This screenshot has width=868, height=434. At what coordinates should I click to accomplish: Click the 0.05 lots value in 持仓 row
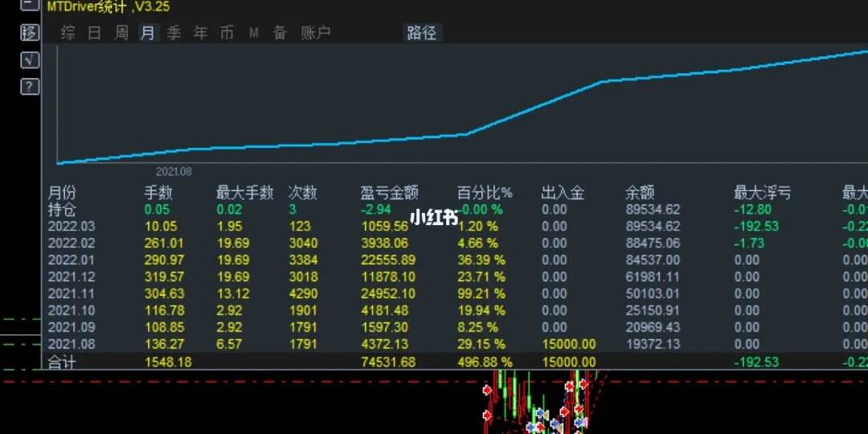[158, 210]
